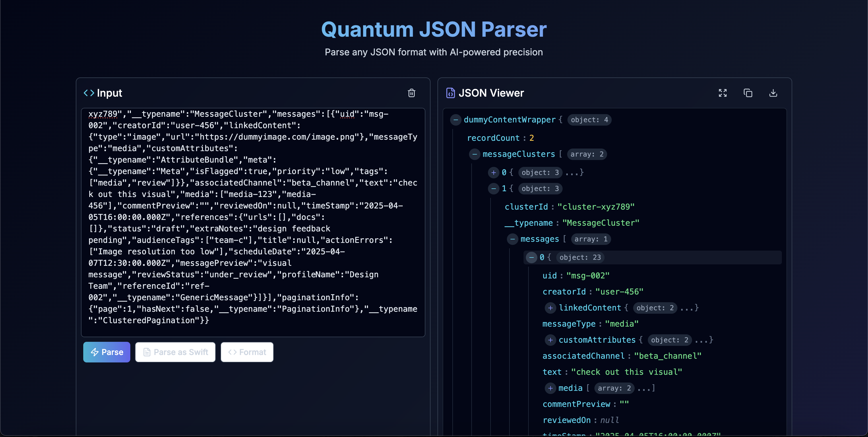
Task: Click the JSON file icon beside JSON Viewer
Action: [450, 93]
